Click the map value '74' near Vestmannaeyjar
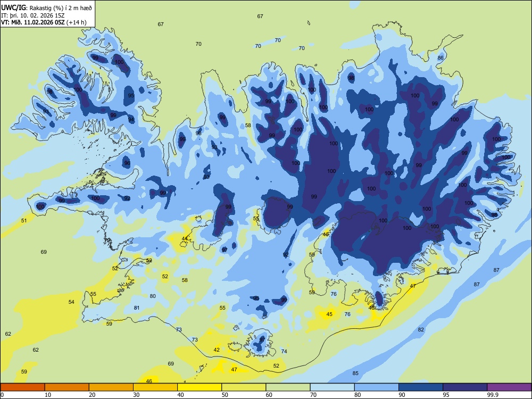Viewport: 532px width, 399px height. pos(284,352)
